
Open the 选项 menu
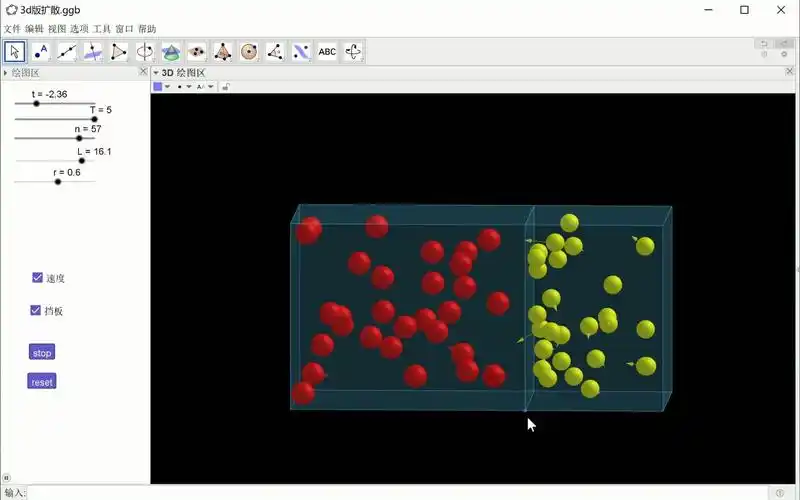click(79, 29)
